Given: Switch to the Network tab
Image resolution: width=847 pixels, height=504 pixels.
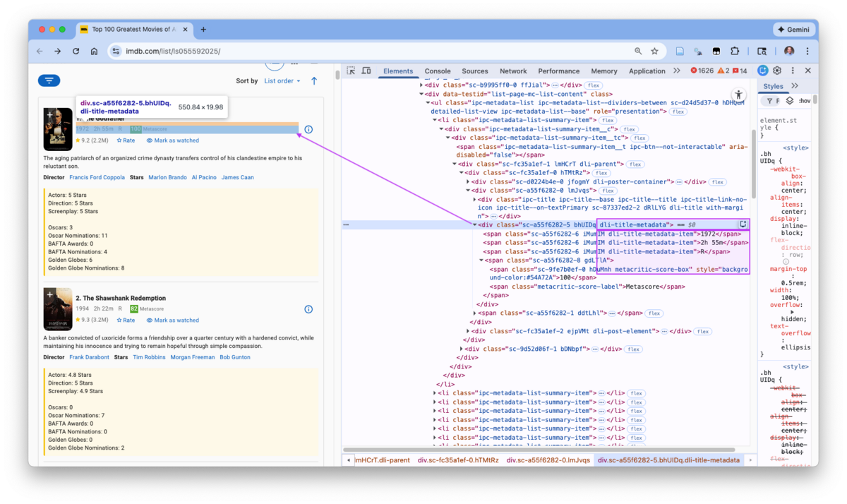Looking at the screenshot, I should pos(513,71).
